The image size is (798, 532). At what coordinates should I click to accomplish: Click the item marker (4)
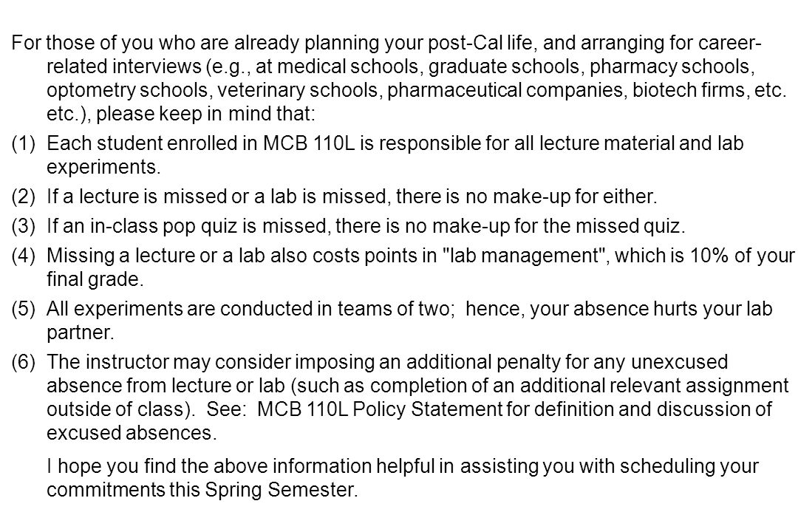pos(24,256)
